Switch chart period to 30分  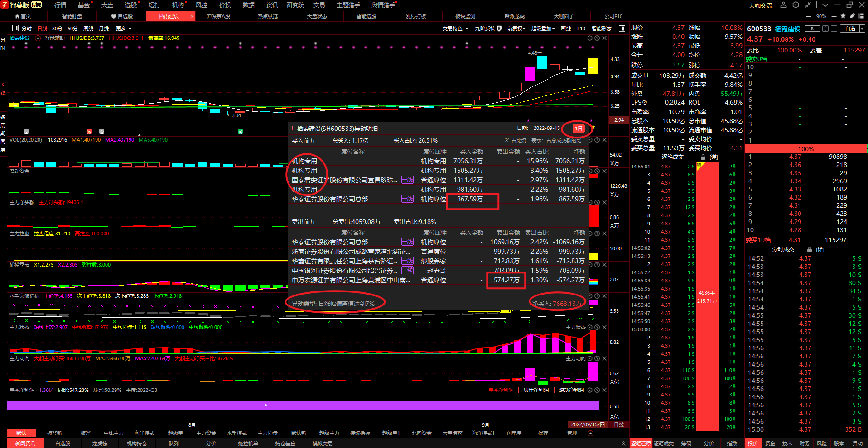57,29
